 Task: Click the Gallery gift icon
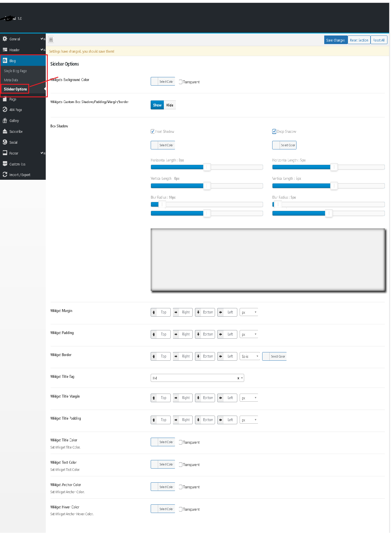click(5, 121)
